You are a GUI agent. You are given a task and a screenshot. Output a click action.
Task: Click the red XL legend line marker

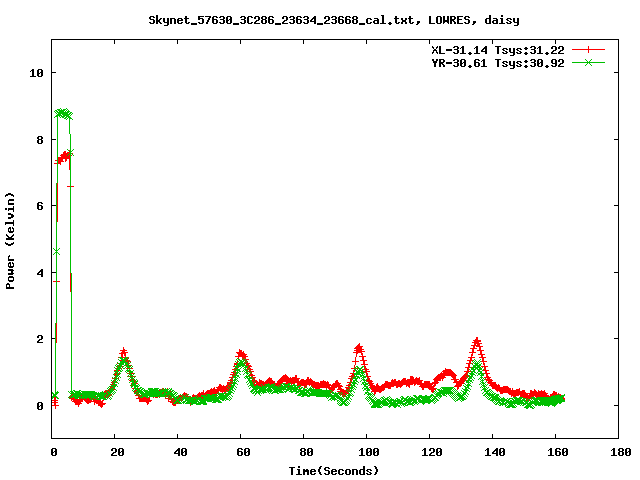tap(588, 50)
